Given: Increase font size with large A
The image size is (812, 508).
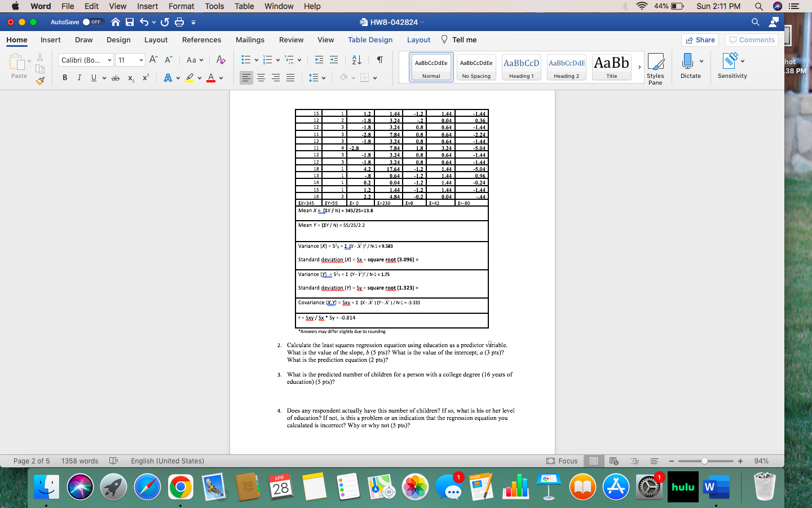Looking at the screenshot, I should 153,60.
